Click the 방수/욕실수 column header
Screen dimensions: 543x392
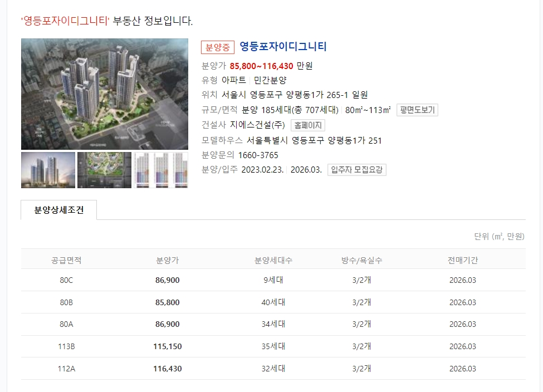[361, 260]
